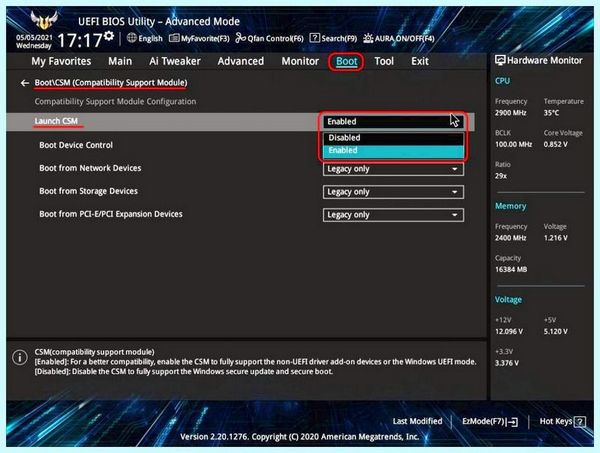
Task: Select the Boot Device Control row
Action: (x=76, y=145)
